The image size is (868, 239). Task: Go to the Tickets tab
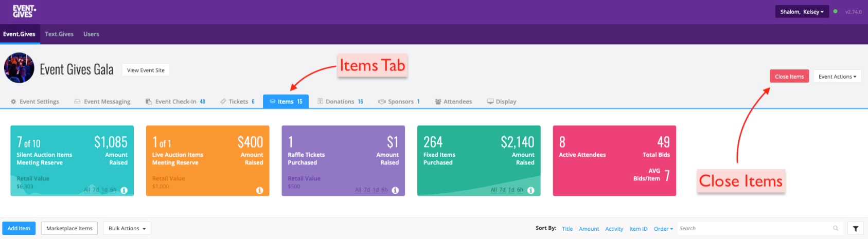238,101
